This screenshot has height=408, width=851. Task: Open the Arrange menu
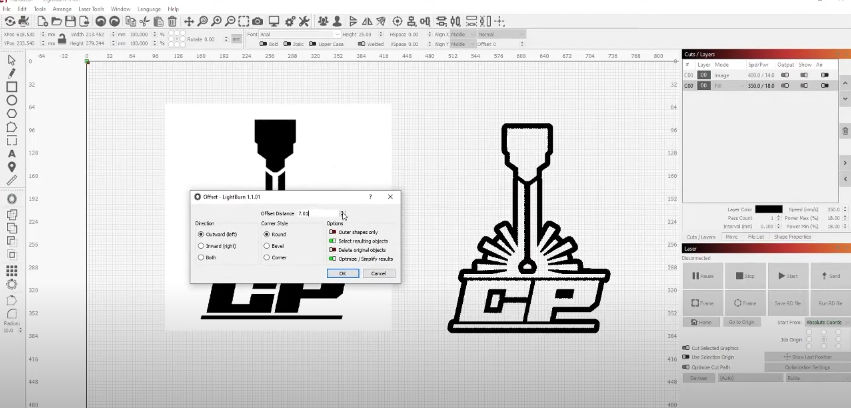click(62, 9)
